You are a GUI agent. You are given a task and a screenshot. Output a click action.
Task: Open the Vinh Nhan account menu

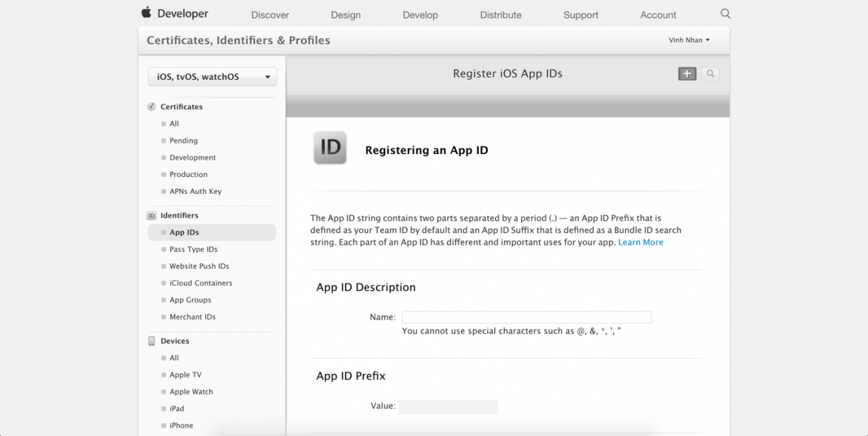[x=689, y=40]
